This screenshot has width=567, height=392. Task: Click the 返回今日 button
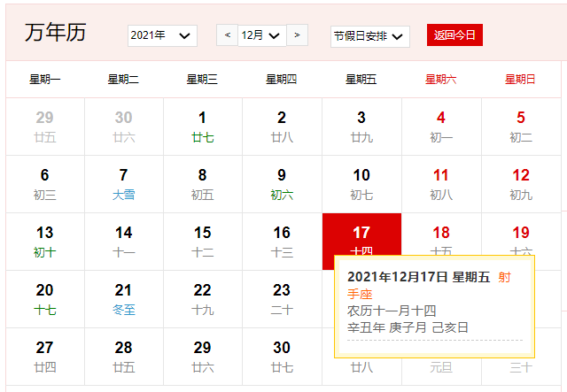(454, 35)
